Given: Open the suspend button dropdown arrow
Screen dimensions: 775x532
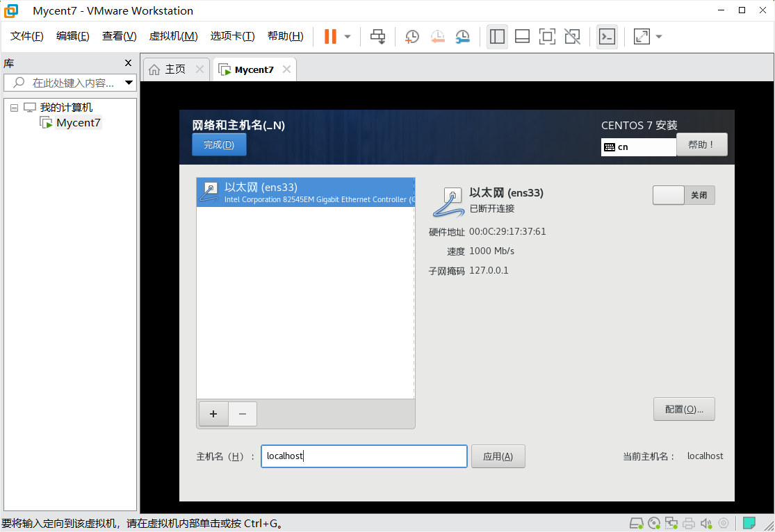Looking at the screenshot, I should [344, 36].
